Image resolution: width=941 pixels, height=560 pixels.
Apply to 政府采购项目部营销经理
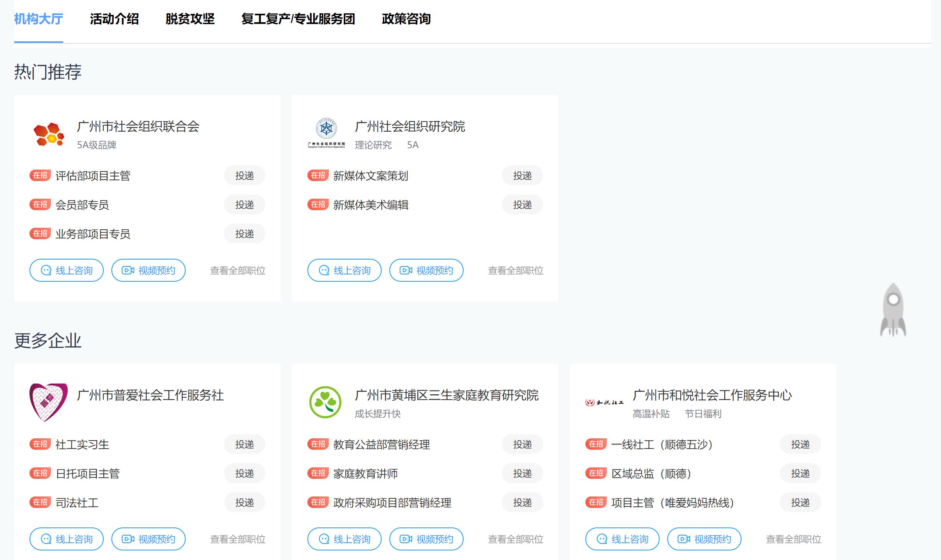pos(523,503)
